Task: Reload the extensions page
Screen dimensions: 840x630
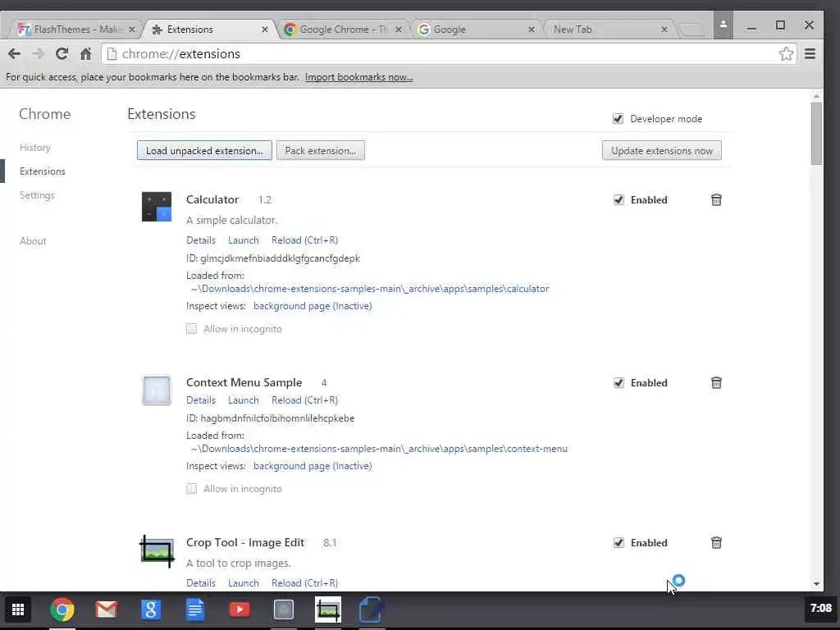Action: pyautogui.click(x=62, y=53)
